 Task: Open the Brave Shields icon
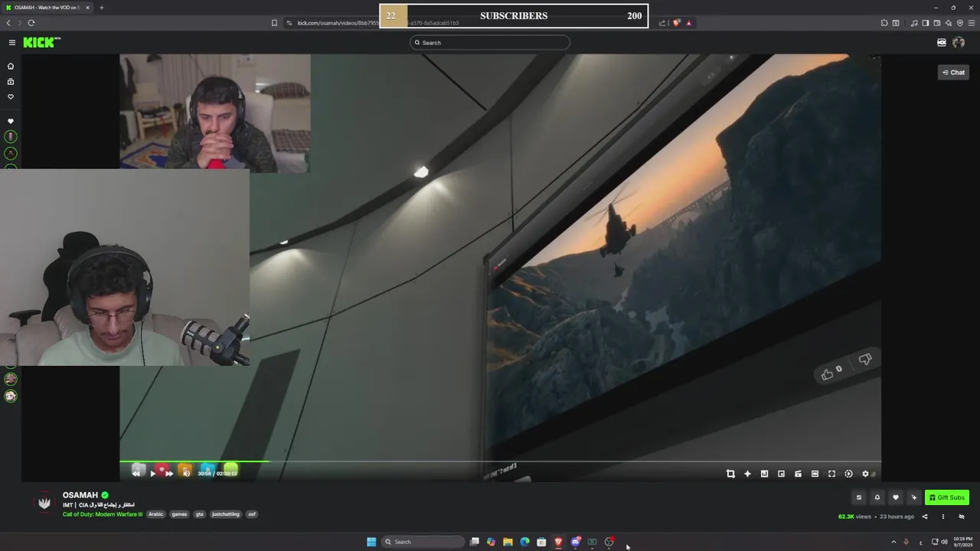(677, 23)
